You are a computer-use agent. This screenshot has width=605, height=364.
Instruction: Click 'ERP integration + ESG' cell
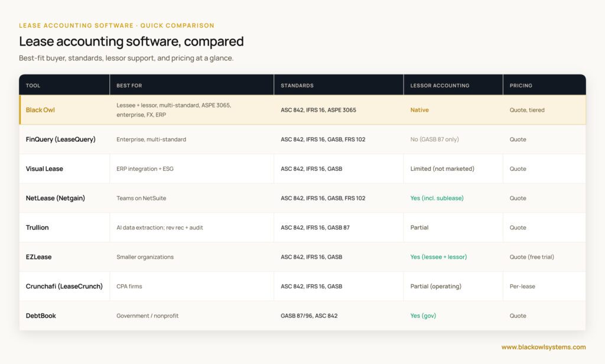pyautogui.click(x=145, y=168)
